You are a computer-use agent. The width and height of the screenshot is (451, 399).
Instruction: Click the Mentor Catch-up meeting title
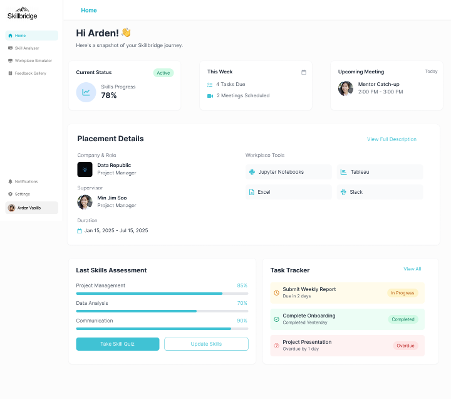pos(379,84)
